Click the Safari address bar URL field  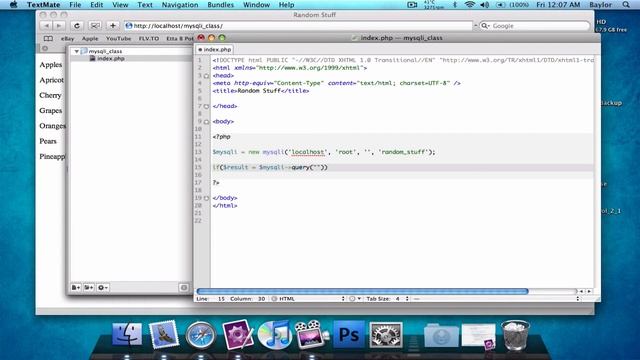298,26
